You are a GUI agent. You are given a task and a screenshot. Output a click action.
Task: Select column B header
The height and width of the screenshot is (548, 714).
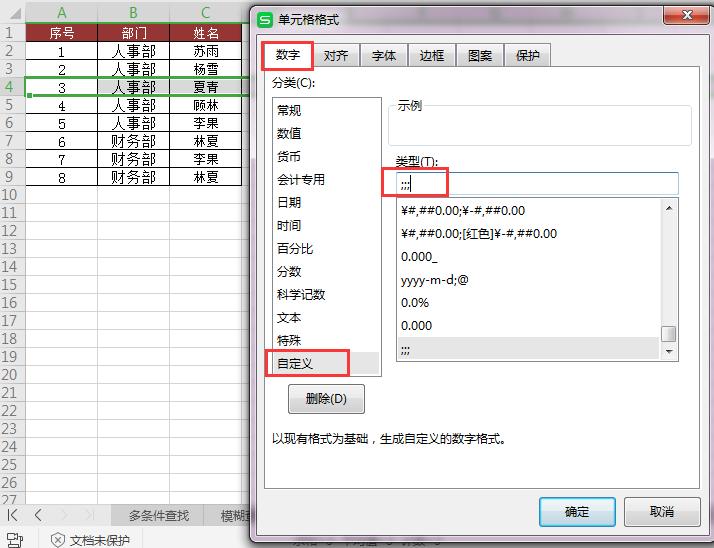pyautogui.click(x=133, y=12)
